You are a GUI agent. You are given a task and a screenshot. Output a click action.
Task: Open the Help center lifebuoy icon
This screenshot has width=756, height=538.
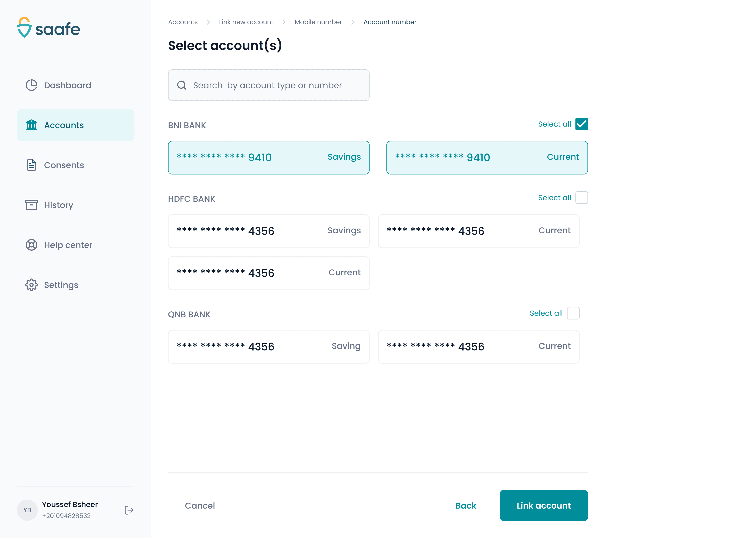click(31, 245)
